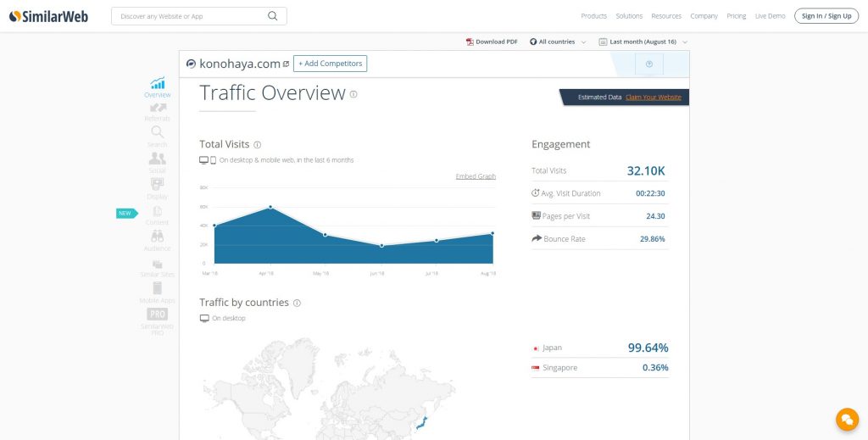The width and height of the screenshot is (868, 440).
Task: Open the Similar Sites sidebar section
Action: (x=157, y=269)
